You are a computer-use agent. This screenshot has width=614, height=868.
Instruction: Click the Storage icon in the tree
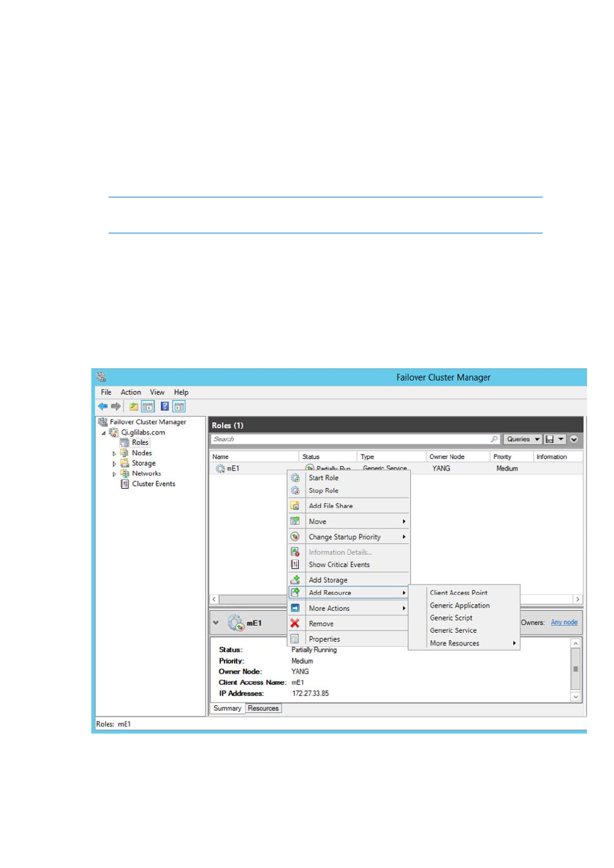coord(125,463)
